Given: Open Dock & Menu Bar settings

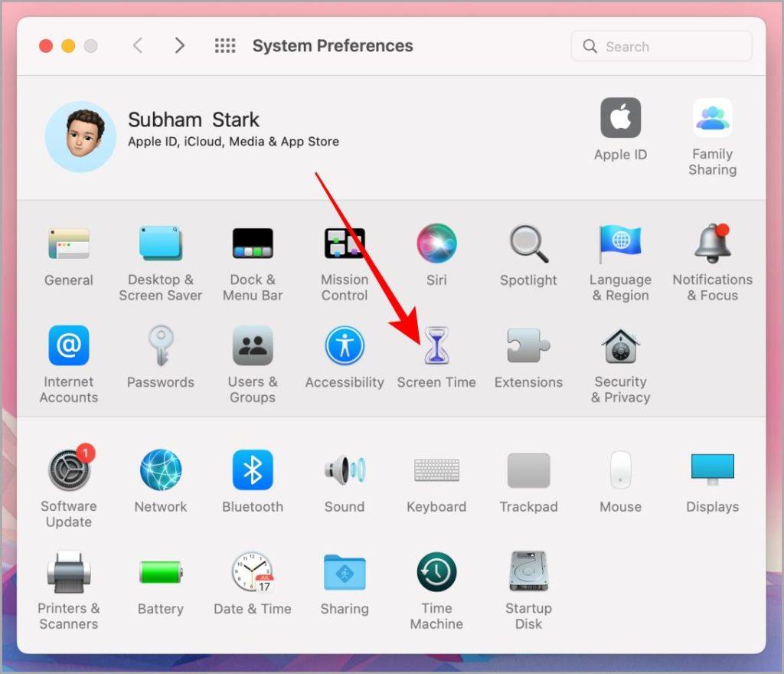Looking at the screenshot, I should pyautogui.click(x=253, y=243).
